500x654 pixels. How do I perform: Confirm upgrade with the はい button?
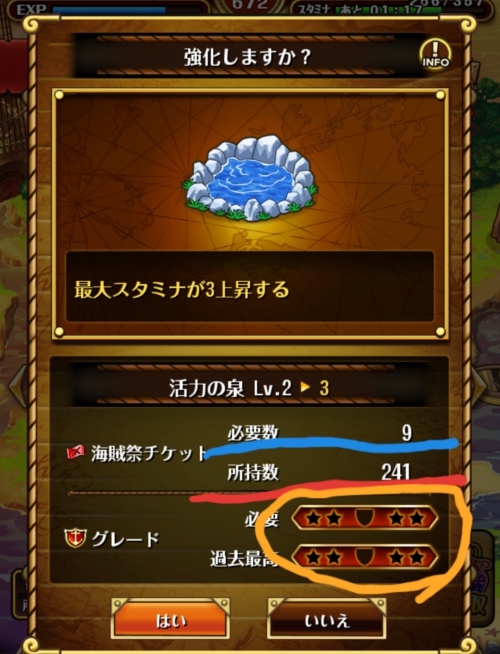[171, 621]
